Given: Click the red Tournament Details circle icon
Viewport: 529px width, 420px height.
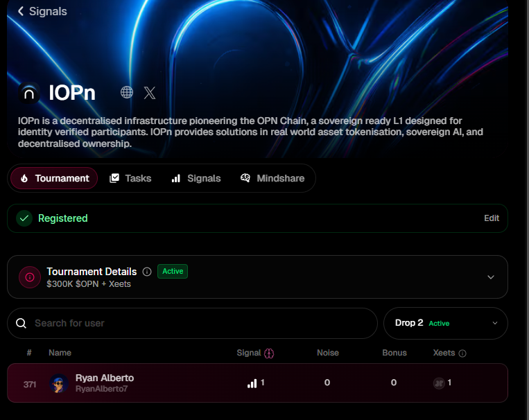Looking at the screenshot, I should [x=30, y=277].
